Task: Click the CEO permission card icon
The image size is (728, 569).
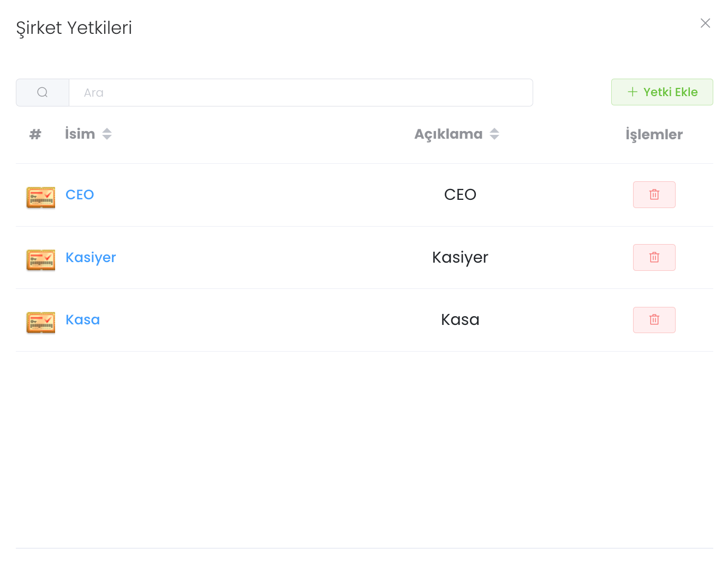Action: [x=41, y=197]
